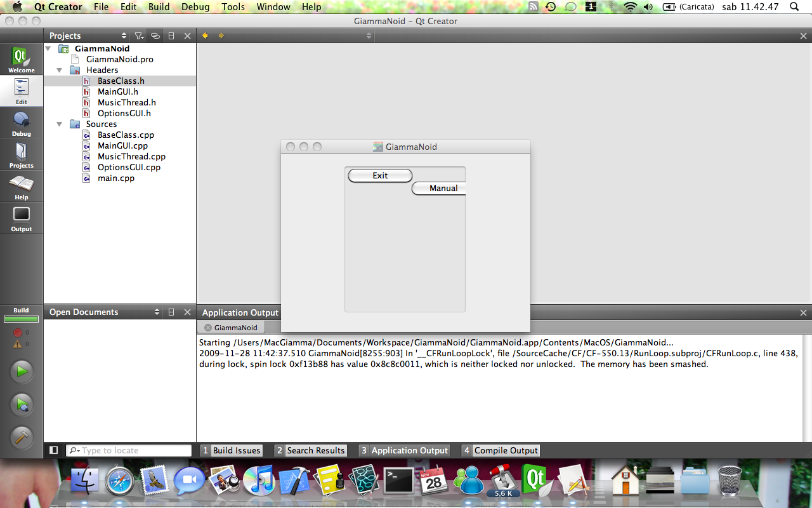This screenshot has width=812, height=508.
Task: Build project with the hammer button
Action: click(22, 438)
